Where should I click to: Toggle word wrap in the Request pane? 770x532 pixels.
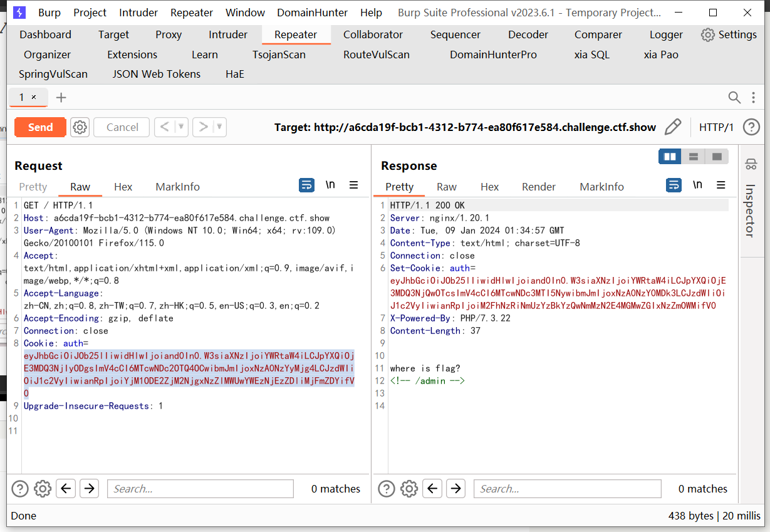(306, 185)
